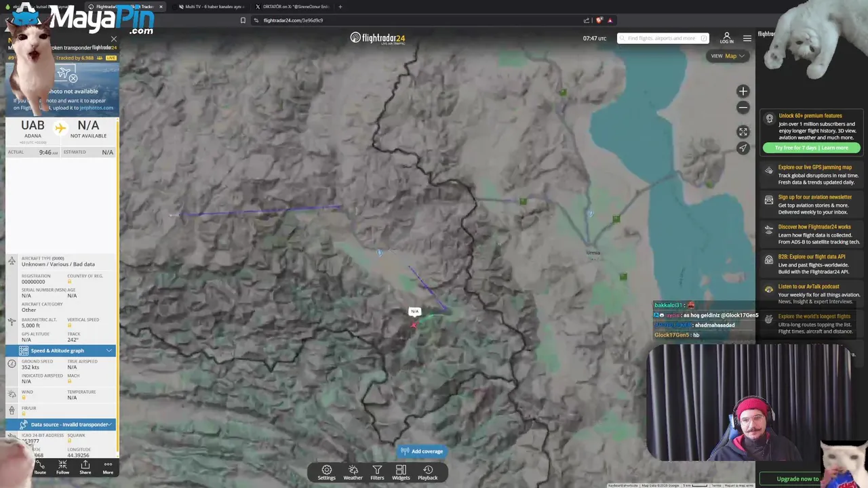Switch to the DİKTATÖR on X tab

click(292, 7)
